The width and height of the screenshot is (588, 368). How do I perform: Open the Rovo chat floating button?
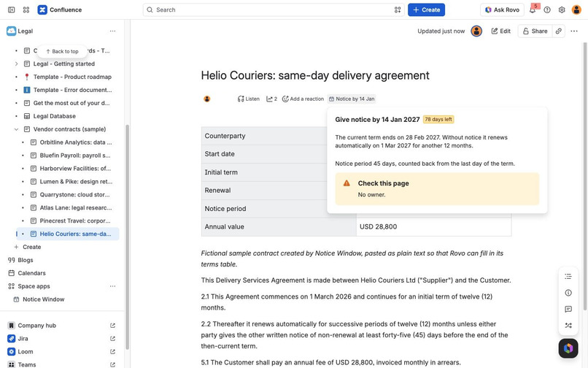point(568,348)
